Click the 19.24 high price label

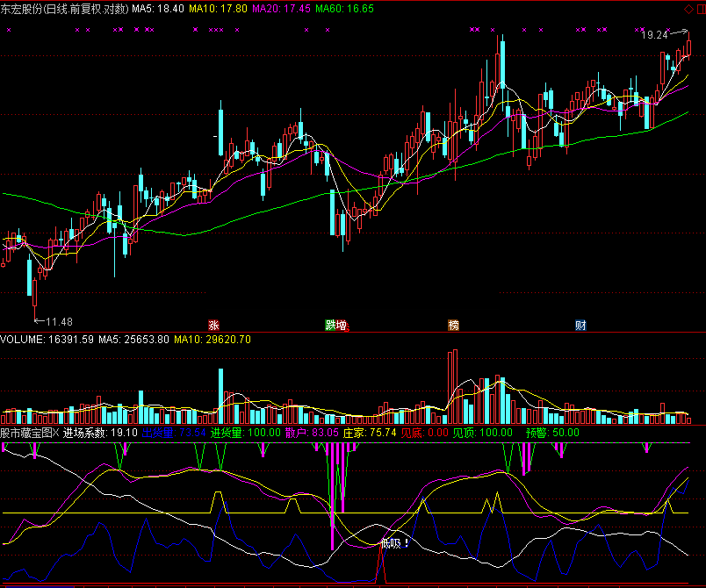click(x=654, y=35)
